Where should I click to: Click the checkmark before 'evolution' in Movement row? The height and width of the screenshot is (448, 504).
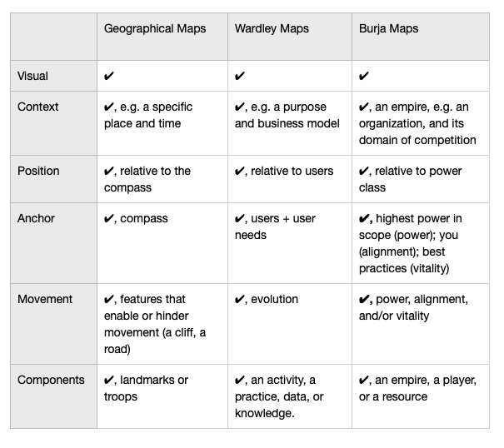(x=239, y=300)
